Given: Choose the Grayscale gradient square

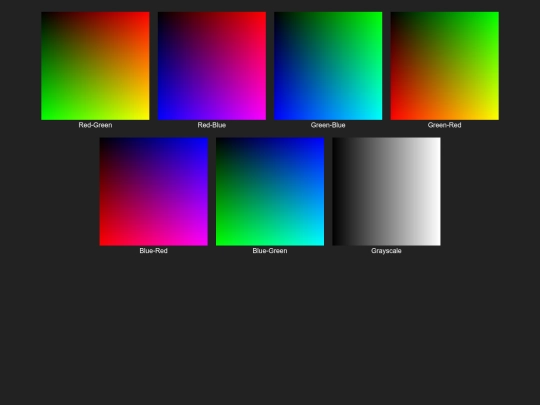Looking at the screenshot, I should click(386, 192).
